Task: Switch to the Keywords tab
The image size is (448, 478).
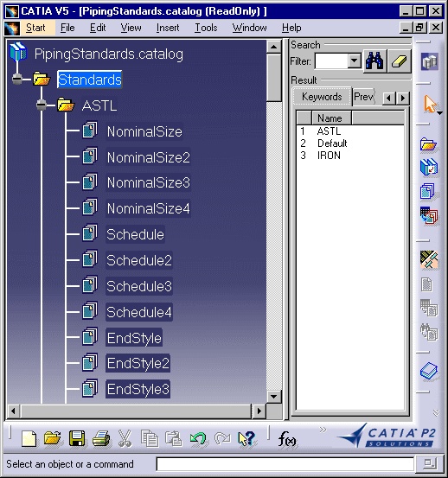Action: [x=322, y=97]
